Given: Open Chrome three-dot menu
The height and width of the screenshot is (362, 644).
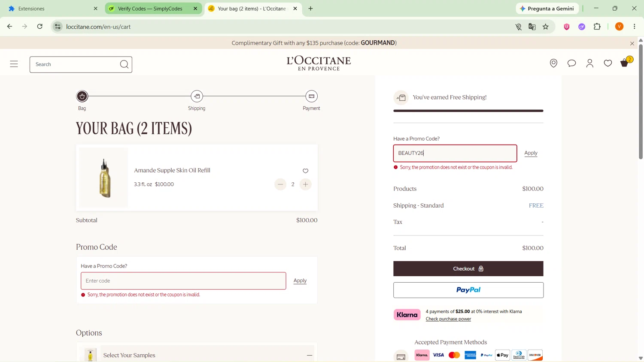Looking at the screenshot, I should 635,27.
